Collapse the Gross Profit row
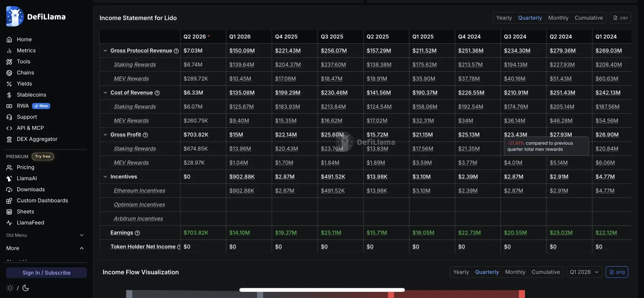This screenshot has height=298, width=644. [x=105, y=135]
